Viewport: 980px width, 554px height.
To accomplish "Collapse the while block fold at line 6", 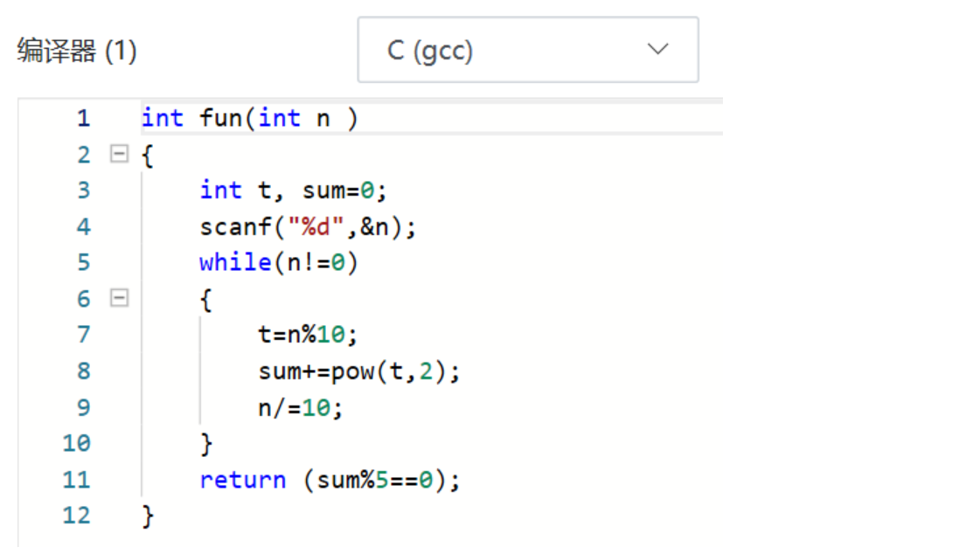I will pyautogui.click(x=119, y=298).
